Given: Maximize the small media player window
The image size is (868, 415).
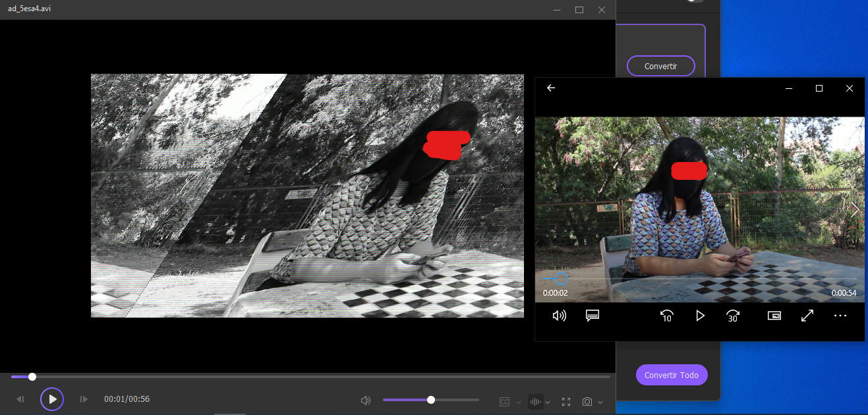Looking at the screenshot, I should pyautogui.click(x=819, y=88).
